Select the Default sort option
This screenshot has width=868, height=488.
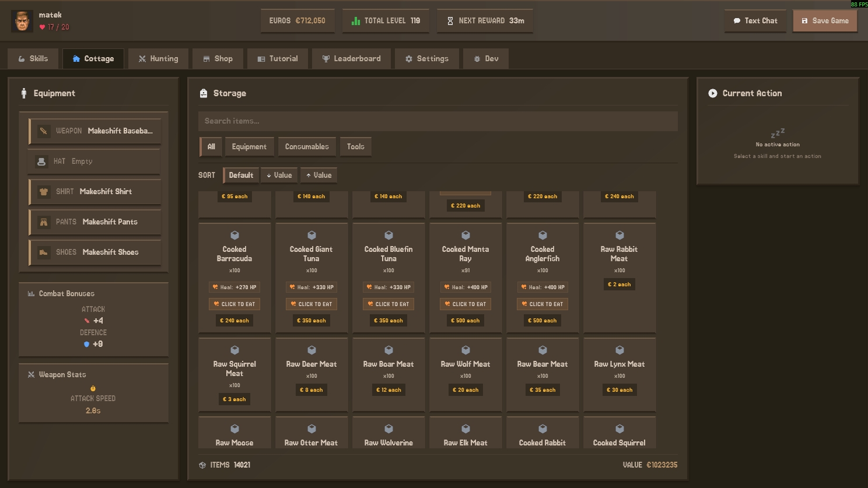240,175
